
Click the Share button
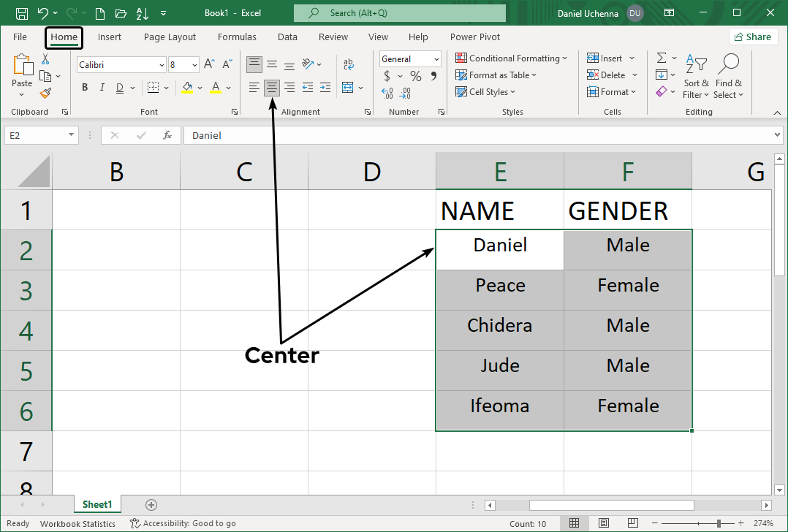(x=752, y=37)
